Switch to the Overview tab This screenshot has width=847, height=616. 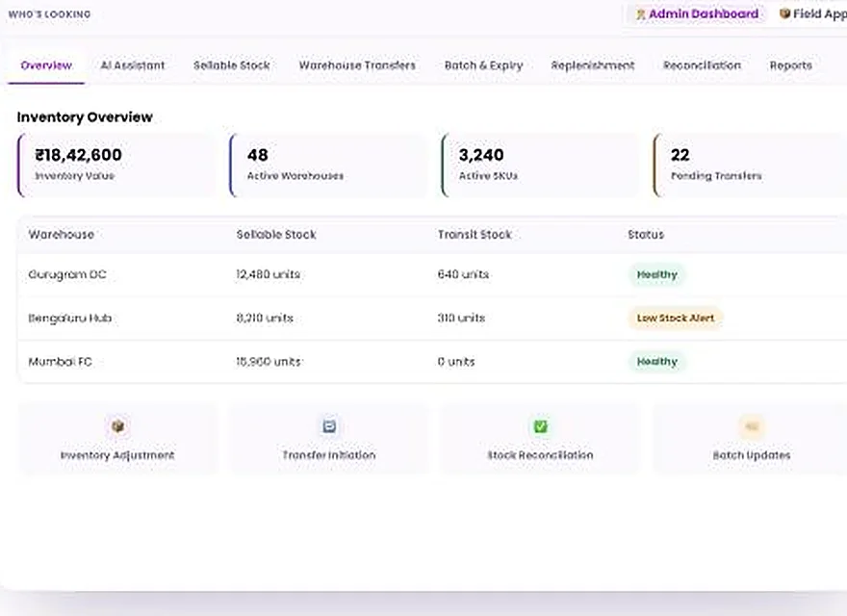point(46,65)
